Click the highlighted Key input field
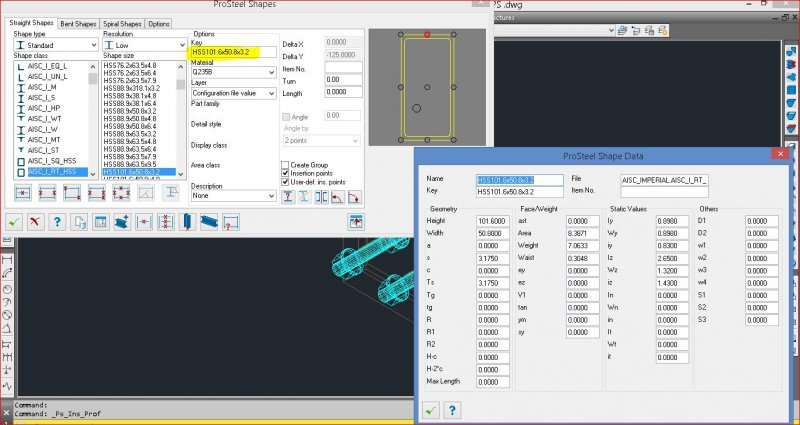 (234, 52)
